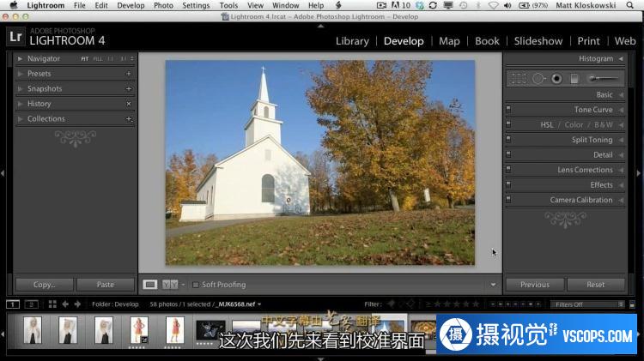The width and height of the screenshot is (644, 361).
Task: Create a new snapshot with plus icon
Action: [x=129, y=89]
